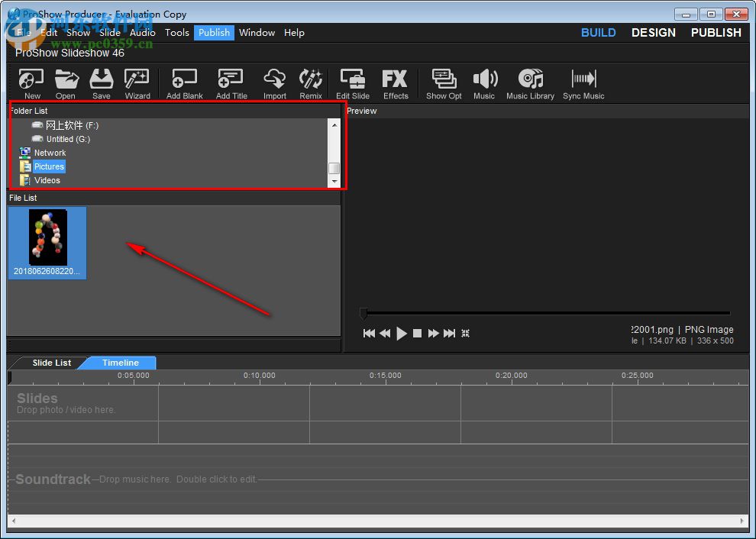Select the Add Blank slide tool

(x=184, y=82)
